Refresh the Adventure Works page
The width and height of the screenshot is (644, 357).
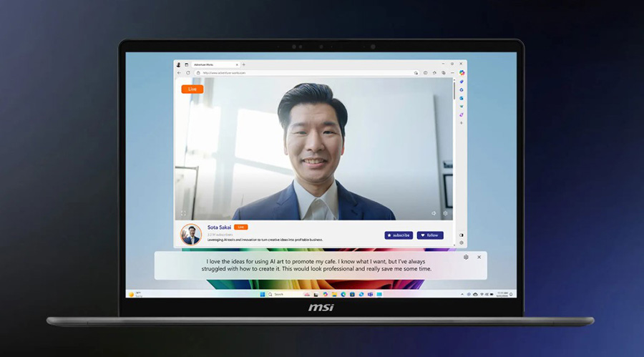point(188,72)
